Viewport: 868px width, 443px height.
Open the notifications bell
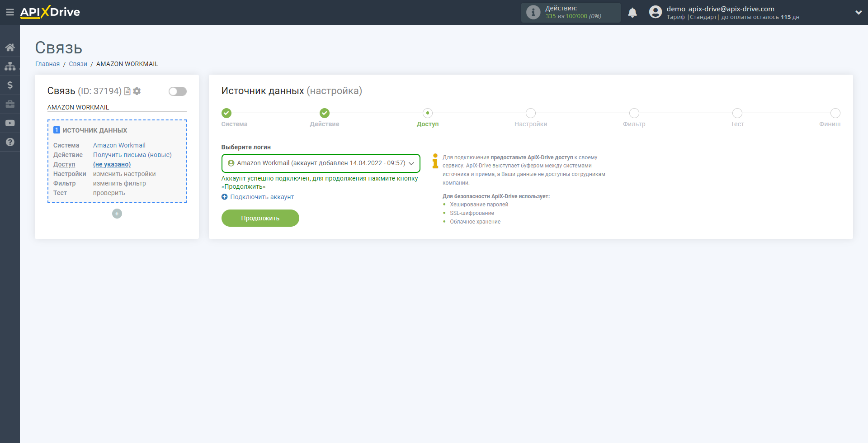[x=632, y=13]
